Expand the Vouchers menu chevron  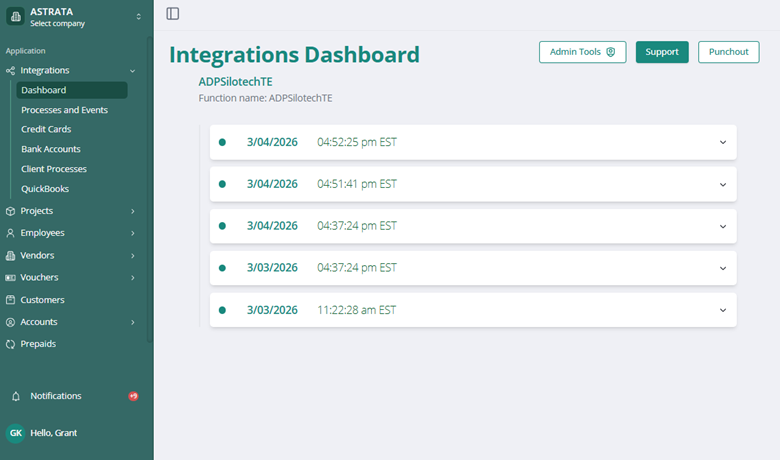point(133,277)
